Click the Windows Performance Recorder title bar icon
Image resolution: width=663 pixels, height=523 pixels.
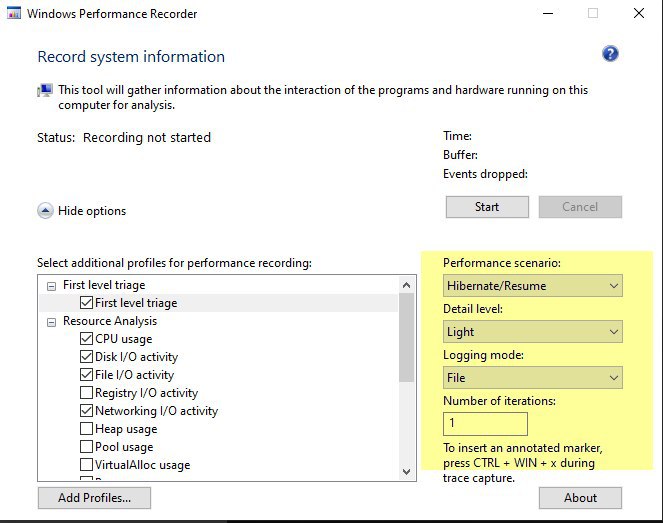[14, 13]
